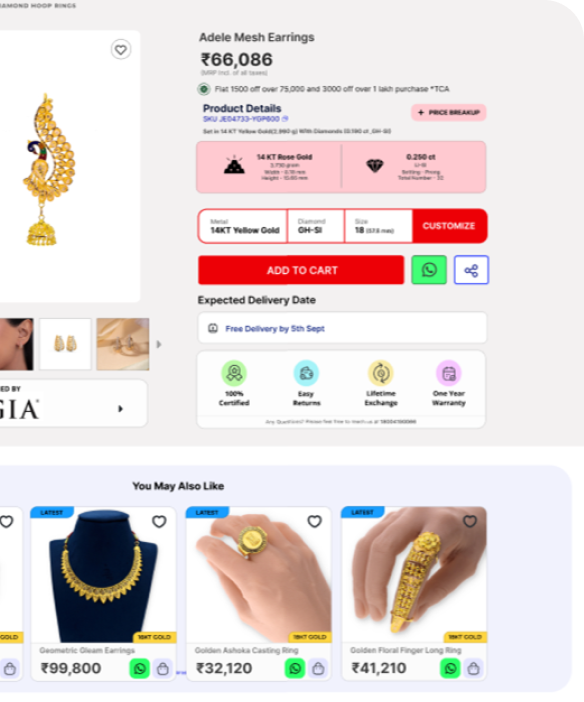This screenshot has width=584, height=702.
Task: Open the Diamond GH-SI selector
Action: [316, 226]
